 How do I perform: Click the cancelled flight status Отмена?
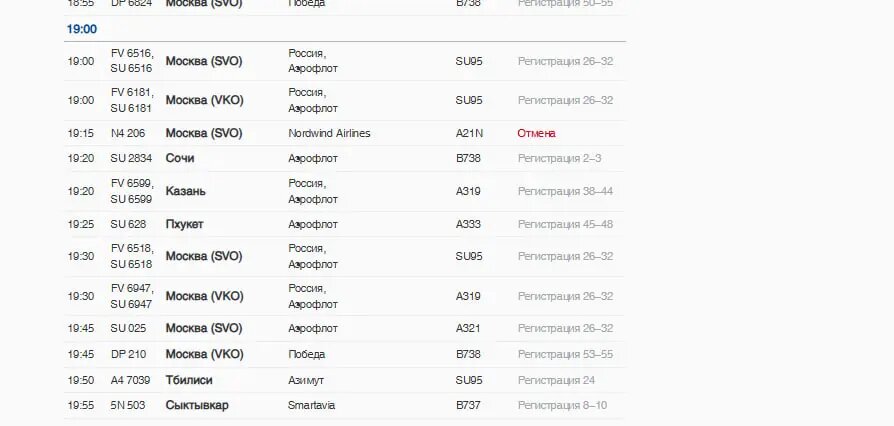pyautogui.click(x=536, y=133)
